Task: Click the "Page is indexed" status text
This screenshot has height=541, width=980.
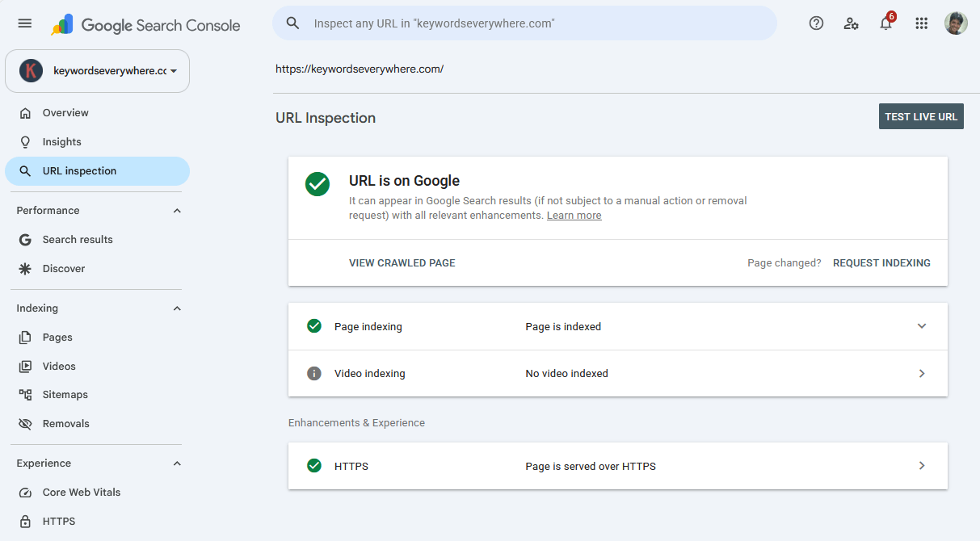Action: click(563, 327)
